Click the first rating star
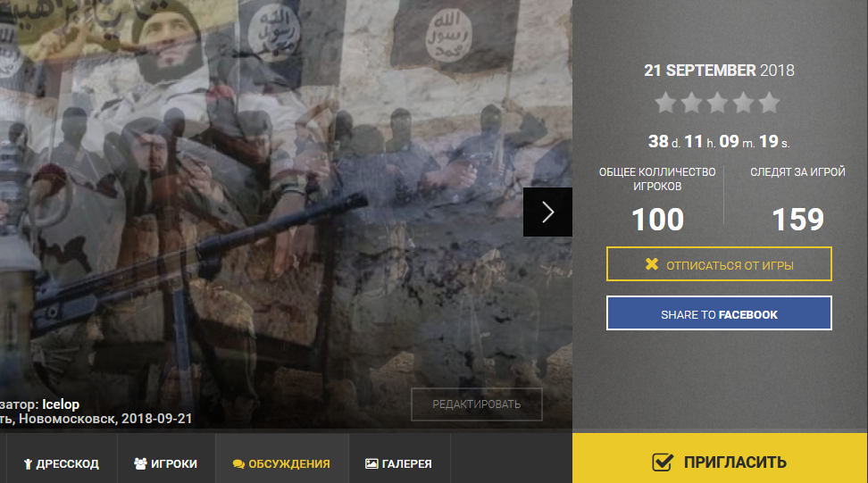 (x=665, y=103)
